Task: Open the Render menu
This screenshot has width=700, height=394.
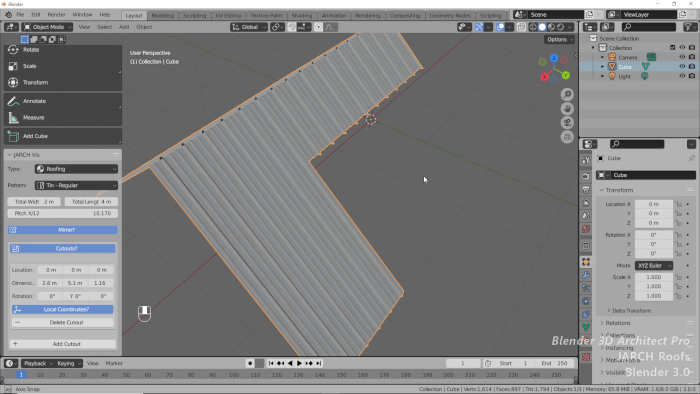Action: tap(56, 15)
